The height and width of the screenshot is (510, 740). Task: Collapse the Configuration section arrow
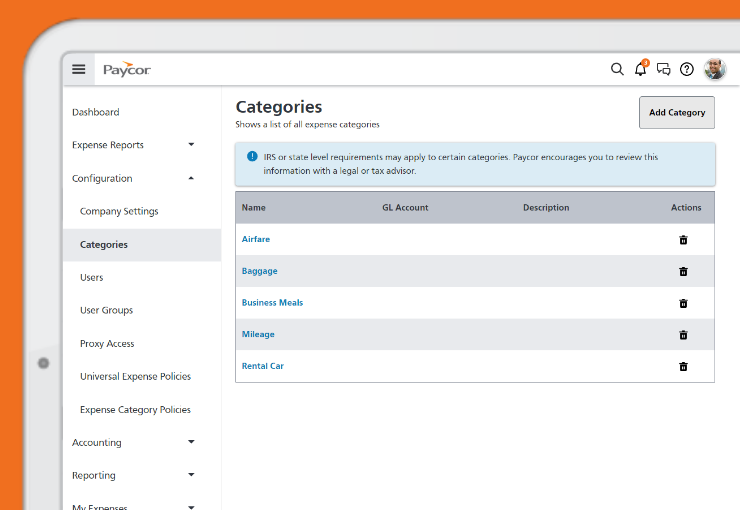coord(191,178)
